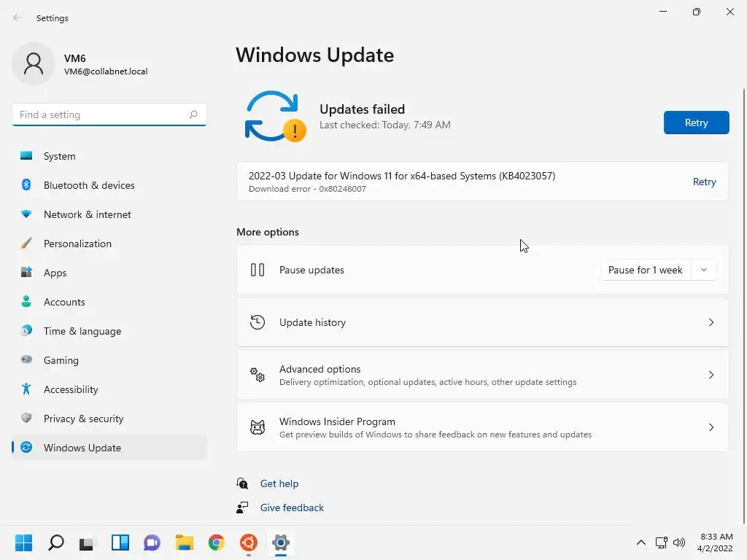This screenshot has height=560, width=747.
Task: Show hidden system tray icons
Action: [x=641, y=542]
